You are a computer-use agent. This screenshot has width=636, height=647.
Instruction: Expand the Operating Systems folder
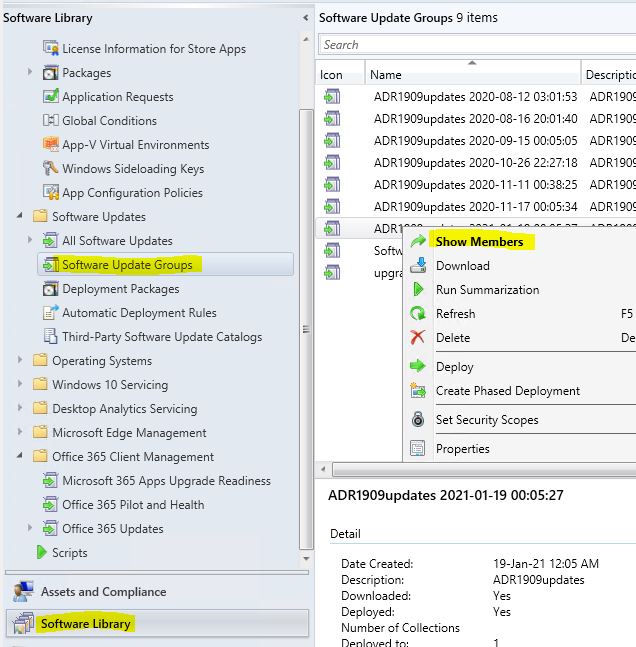point(19,360)
